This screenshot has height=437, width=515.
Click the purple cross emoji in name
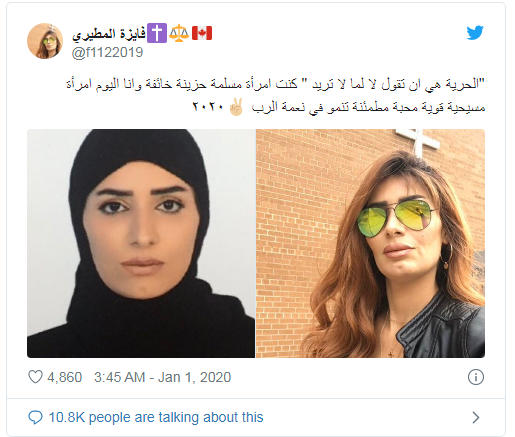(x=157, y=33)
